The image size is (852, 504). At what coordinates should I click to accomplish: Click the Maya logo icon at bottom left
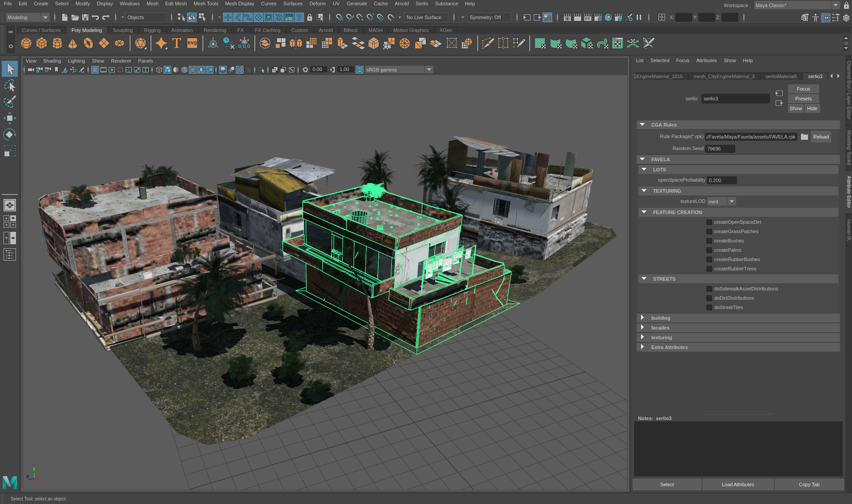tap(10, 482)
